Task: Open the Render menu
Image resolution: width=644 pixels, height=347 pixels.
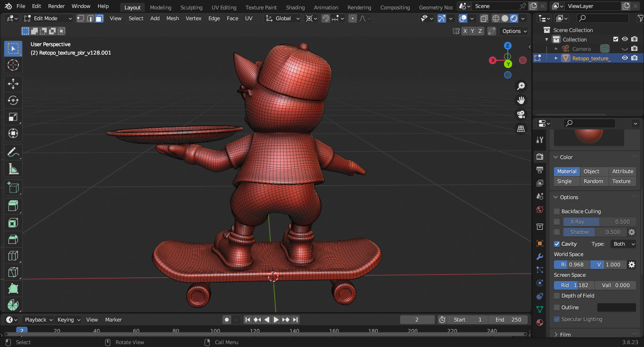Action: (x=56, y=6)
